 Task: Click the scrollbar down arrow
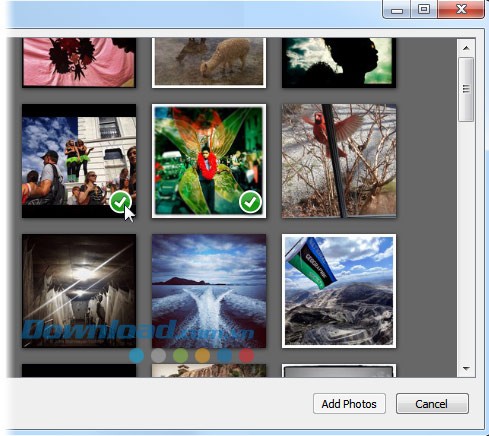(466, 368)
